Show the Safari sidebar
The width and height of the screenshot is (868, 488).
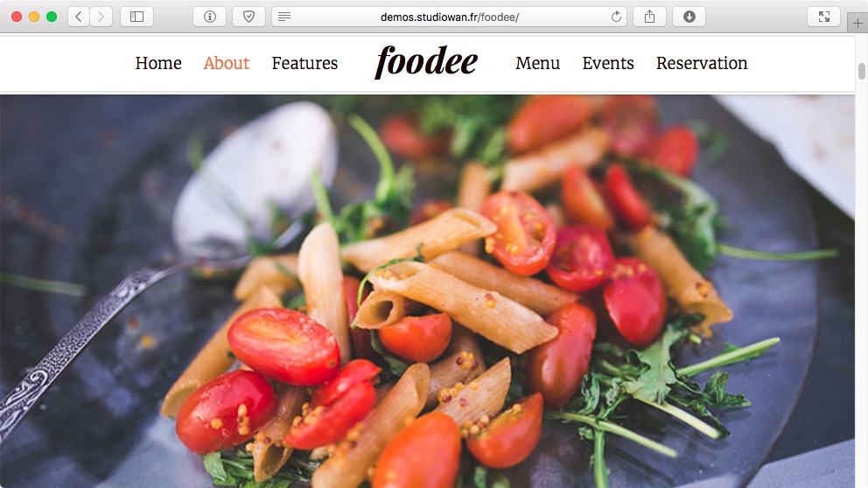click(136, 17)
